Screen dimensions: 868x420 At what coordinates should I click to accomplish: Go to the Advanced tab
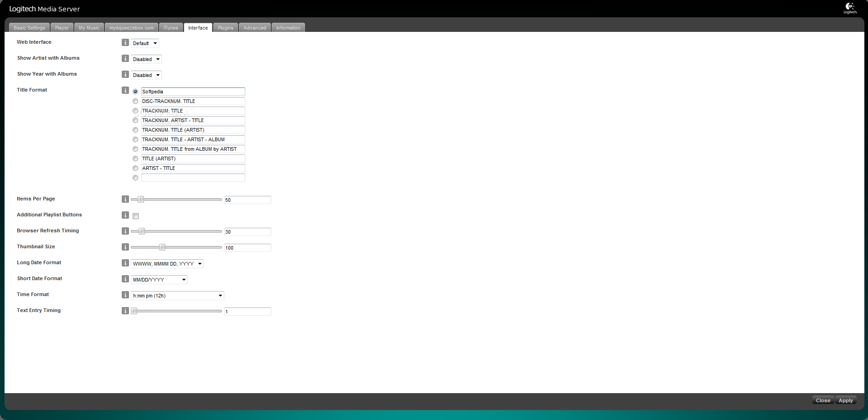pos(255,28)
